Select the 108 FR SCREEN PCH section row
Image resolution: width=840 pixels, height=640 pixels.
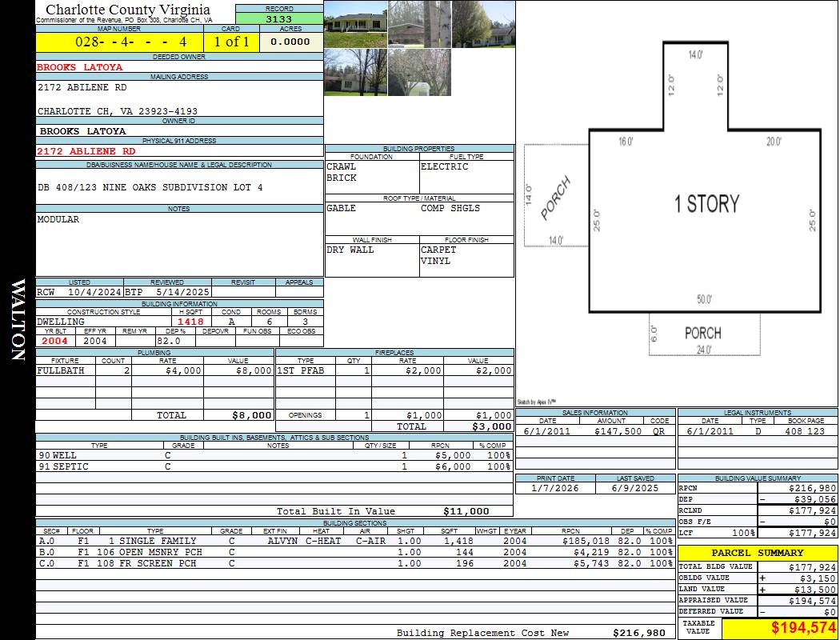(x=355, y=563)
